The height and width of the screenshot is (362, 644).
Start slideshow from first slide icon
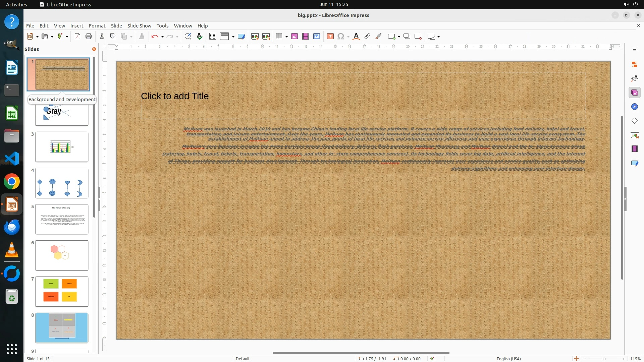(255, 37)
